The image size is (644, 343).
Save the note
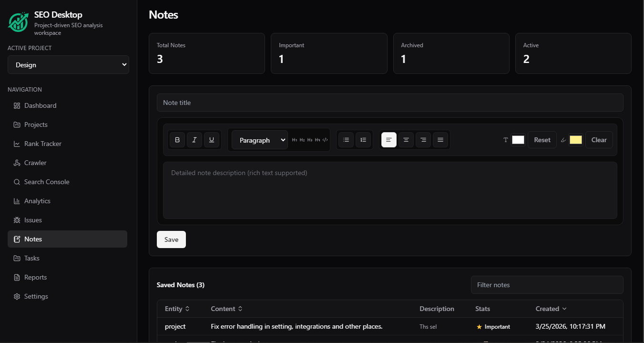pyautogui.click(x=171, y=239)
